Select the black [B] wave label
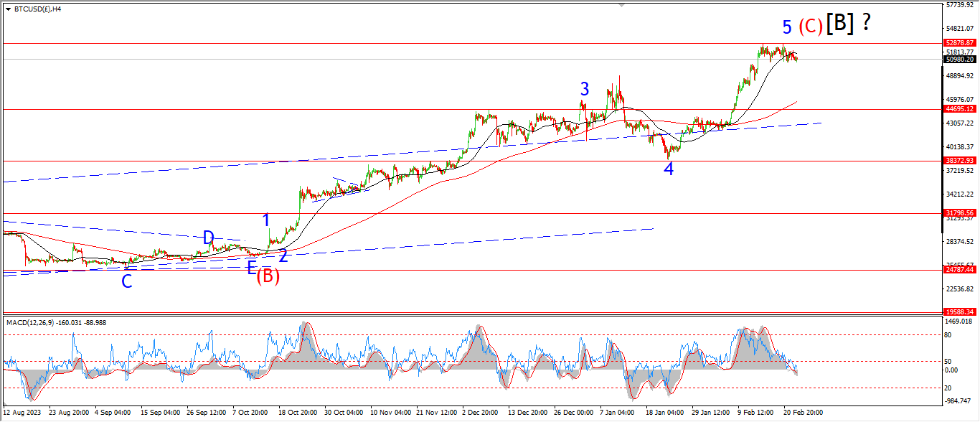 (839, 24)
